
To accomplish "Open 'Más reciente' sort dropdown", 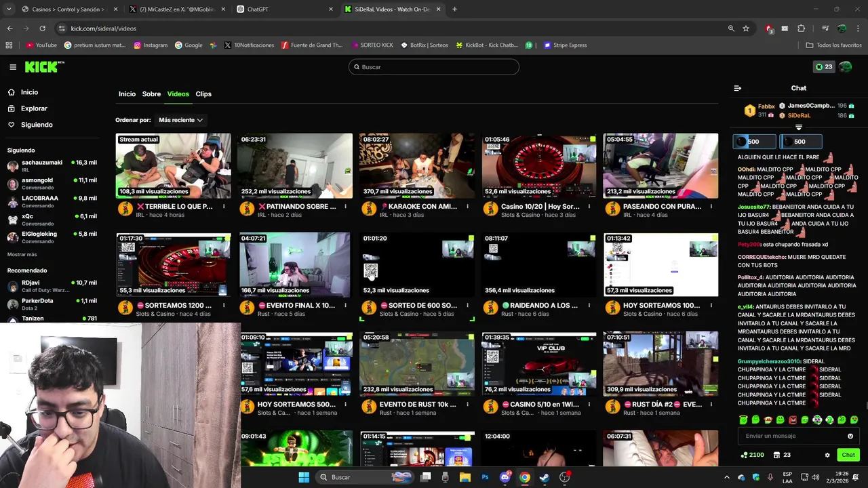I will tap(180, 120).
